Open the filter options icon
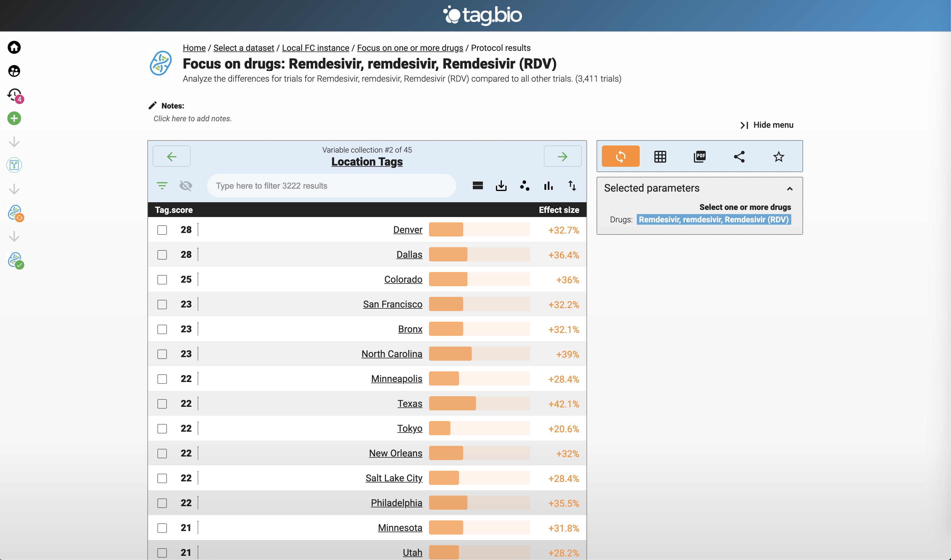Image resolution: width=951 pixels, height=560 pixels. [x=162, y=186]
